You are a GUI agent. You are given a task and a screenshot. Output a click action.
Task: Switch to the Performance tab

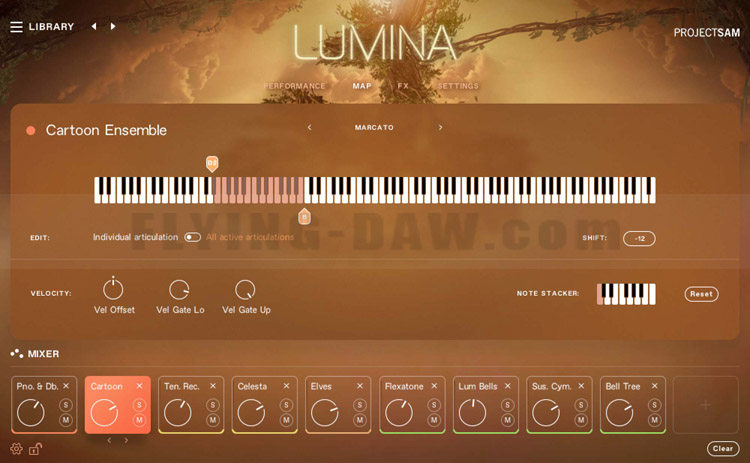click(x=294, y=86)
